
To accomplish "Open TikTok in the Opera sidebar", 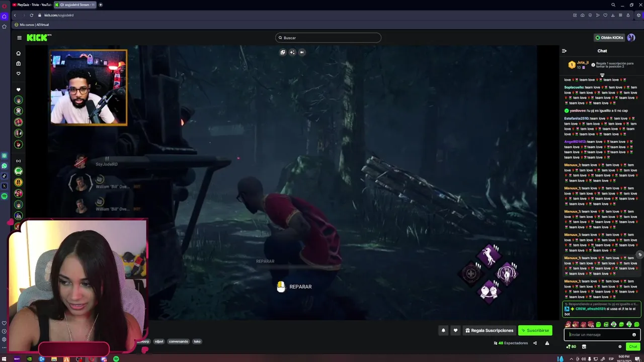I will pyautogui.click(x=5, y=176).
